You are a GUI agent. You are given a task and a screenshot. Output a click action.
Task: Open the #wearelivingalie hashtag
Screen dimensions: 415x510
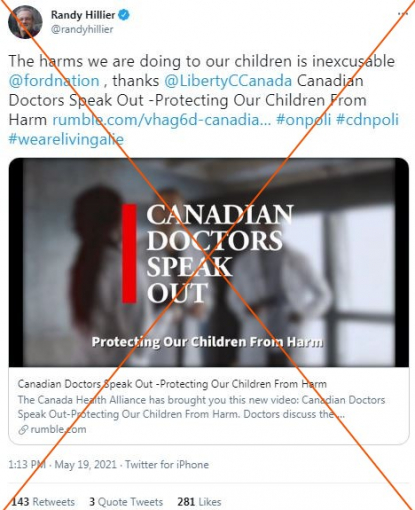(66, 139)
